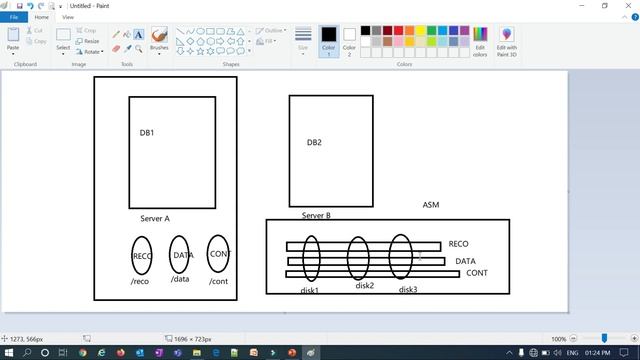Viewport: 640px width, 360px height.
Task: Click the Help question mark icon
Action: coord(635,17)
